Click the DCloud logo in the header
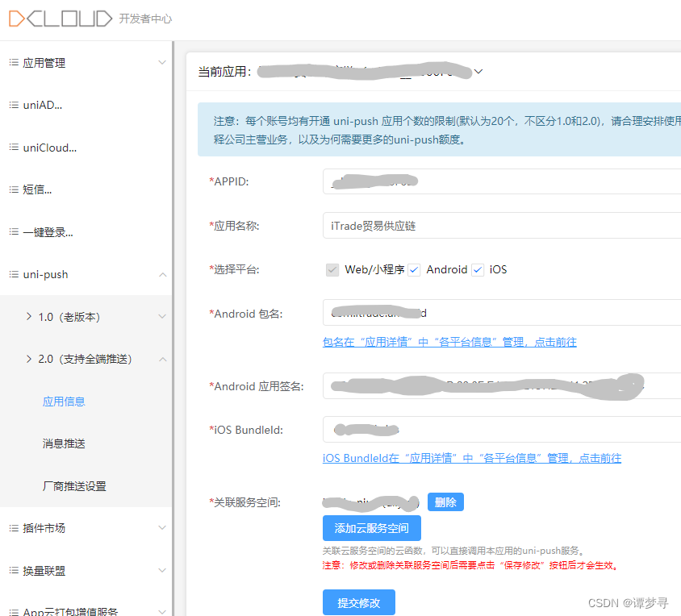Screen dimensions: 681x616 coord(61,19)
